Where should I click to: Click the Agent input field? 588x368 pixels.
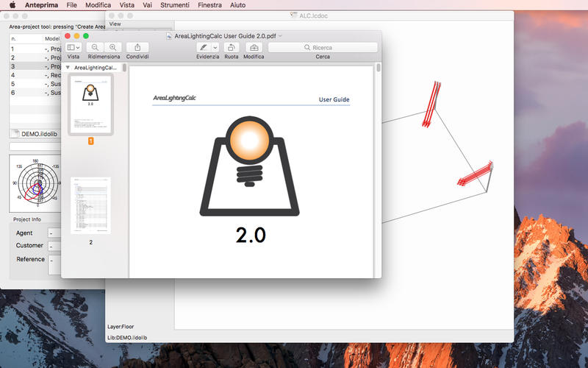(54, 233)
